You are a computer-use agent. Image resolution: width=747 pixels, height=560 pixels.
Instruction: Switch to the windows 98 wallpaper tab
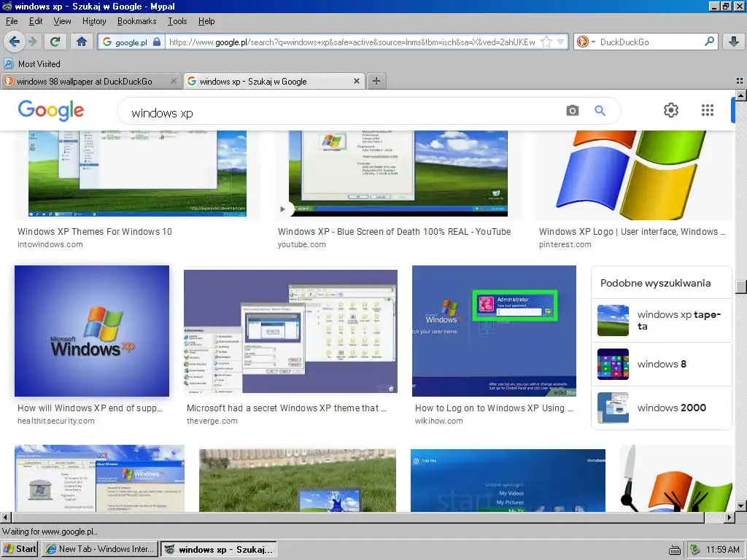pos(85,82)
